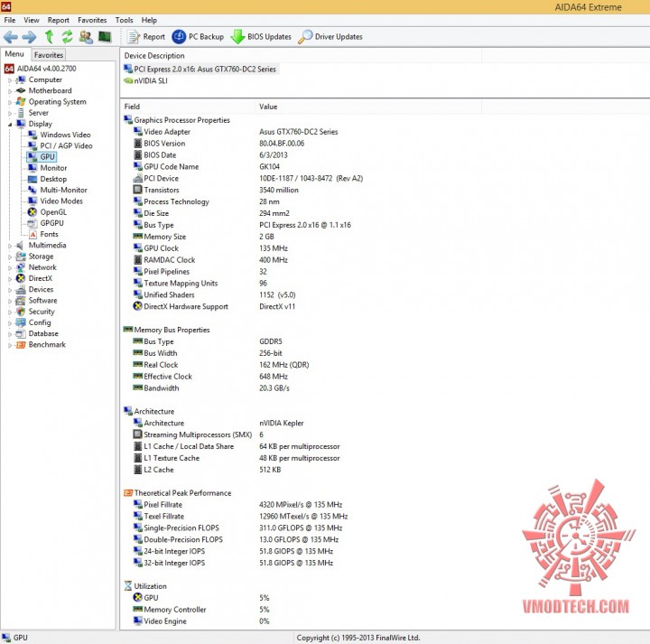Open Driver Updates

[x=330, y=37]
